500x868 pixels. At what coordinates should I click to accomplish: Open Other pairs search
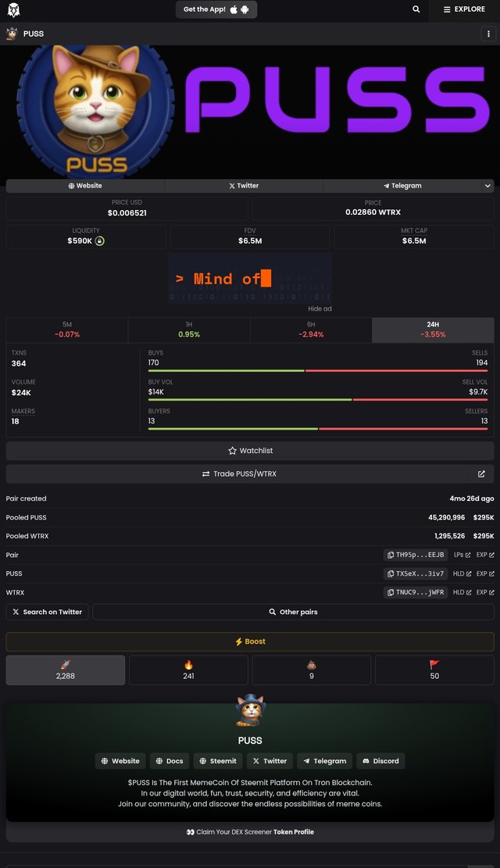tap(293, 612)
